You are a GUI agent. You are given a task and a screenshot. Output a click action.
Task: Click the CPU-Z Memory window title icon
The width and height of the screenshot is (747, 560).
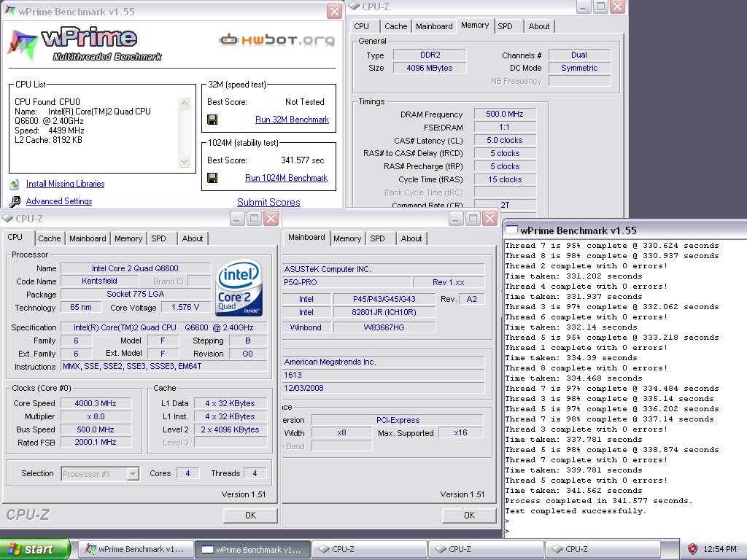pos(354,6)
